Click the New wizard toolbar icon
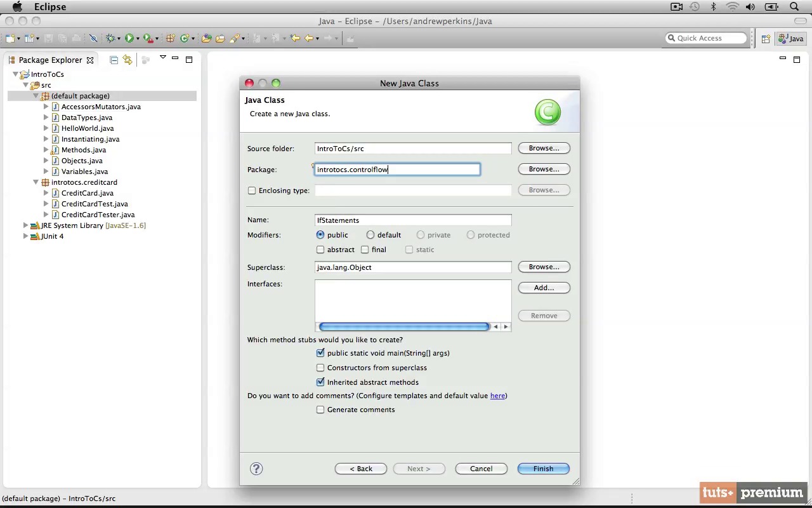The height and width of the screenshot is (508, 812). click(10, 38)
